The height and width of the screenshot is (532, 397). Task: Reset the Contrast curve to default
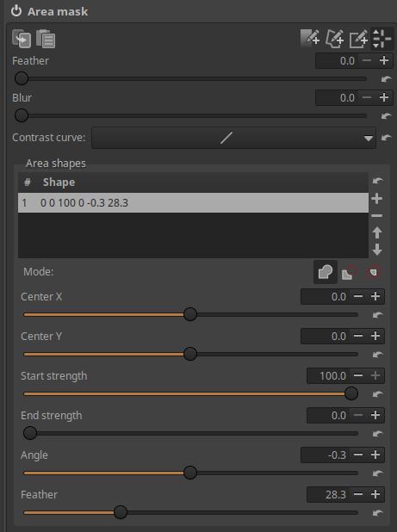[386, 138]
